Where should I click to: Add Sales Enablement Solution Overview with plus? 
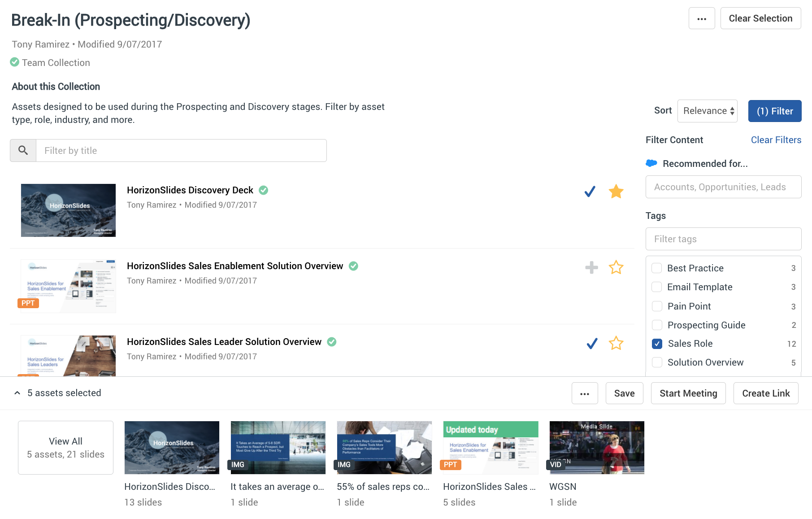point(591,267)
